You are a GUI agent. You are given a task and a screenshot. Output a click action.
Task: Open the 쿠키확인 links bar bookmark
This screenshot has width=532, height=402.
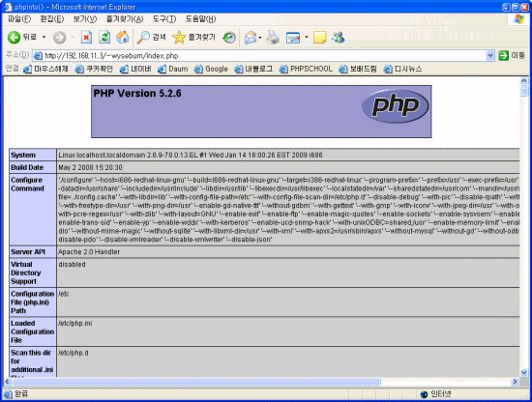tap(94, 69)
